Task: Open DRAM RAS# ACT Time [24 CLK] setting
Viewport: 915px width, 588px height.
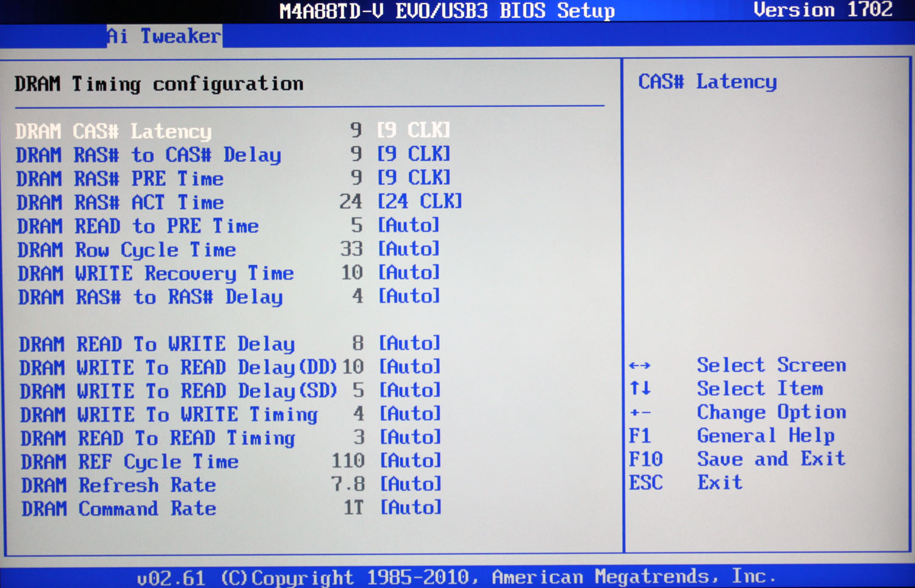Action: [420, 201]
